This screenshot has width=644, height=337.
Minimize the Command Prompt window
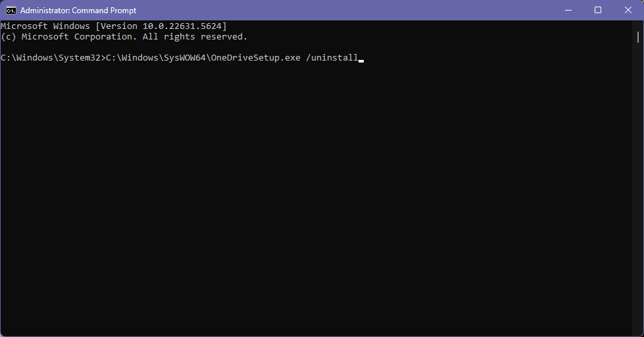click(x=568, y=10)
